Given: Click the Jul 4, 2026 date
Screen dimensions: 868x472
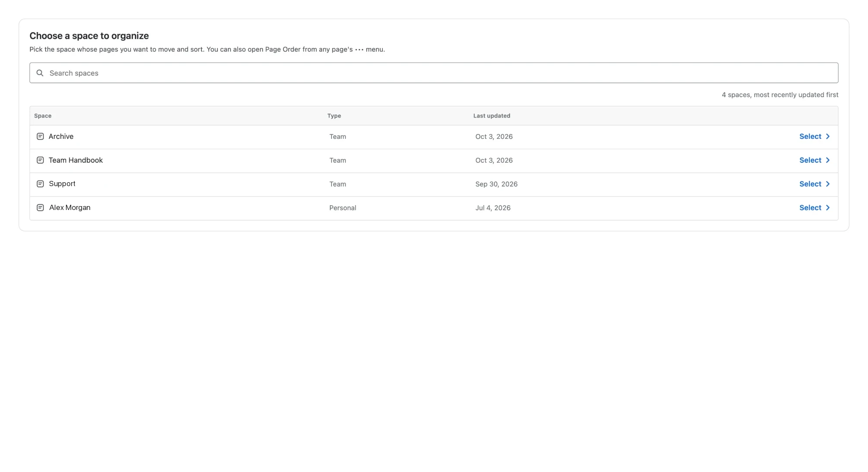Looking at the screenshot, I should tap(493, 208).
